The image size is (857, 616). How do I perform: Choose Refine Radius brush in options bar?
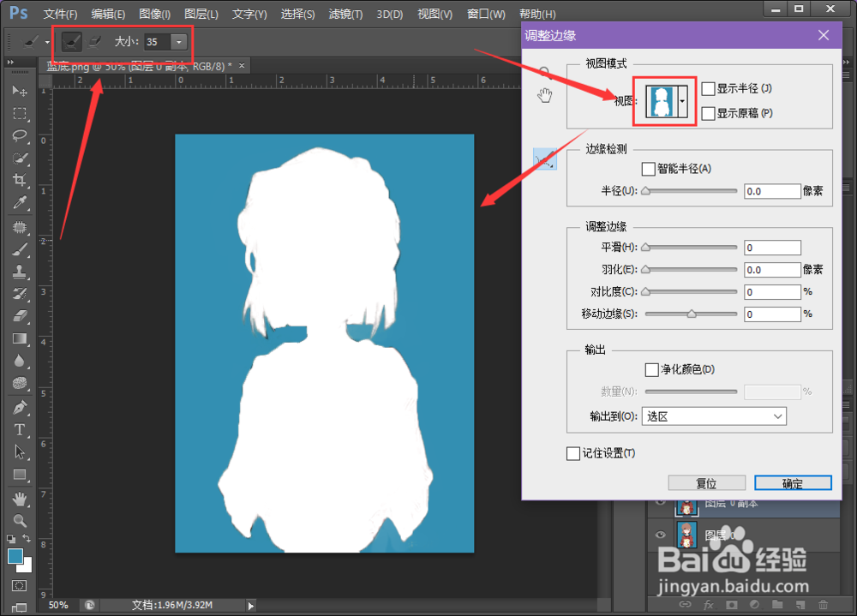[x=72, y=41]
